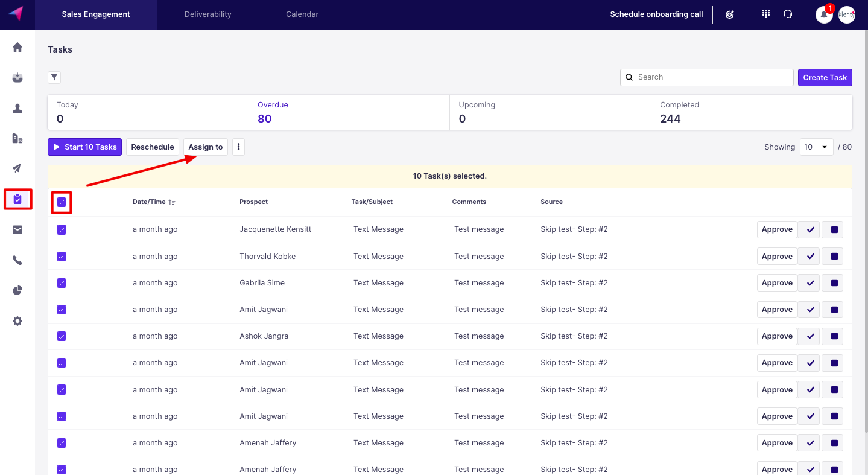Switch to Sales Engagement tab

pos(96,14)
